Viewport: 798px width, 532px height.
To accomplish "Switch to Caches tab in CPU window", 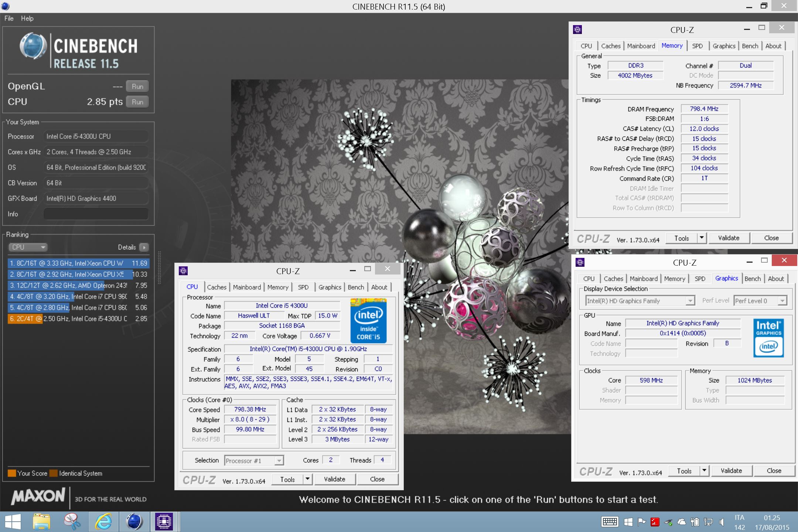I will 216,287.
